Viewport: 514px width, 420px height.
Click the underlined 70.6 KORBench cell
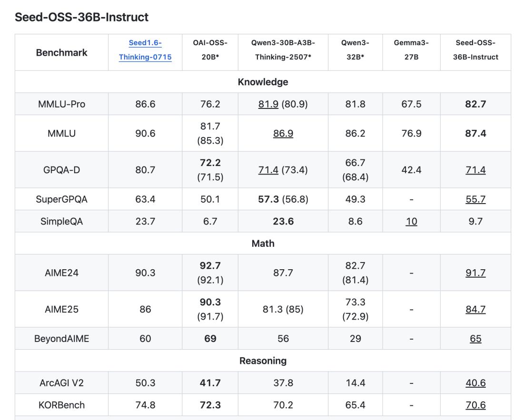click(475, 405)
